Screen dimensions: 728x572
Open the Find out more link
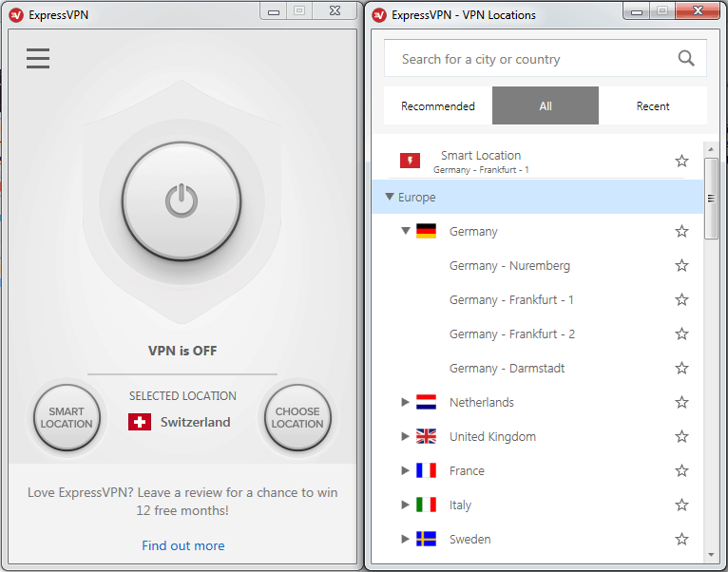pos(182,545)
